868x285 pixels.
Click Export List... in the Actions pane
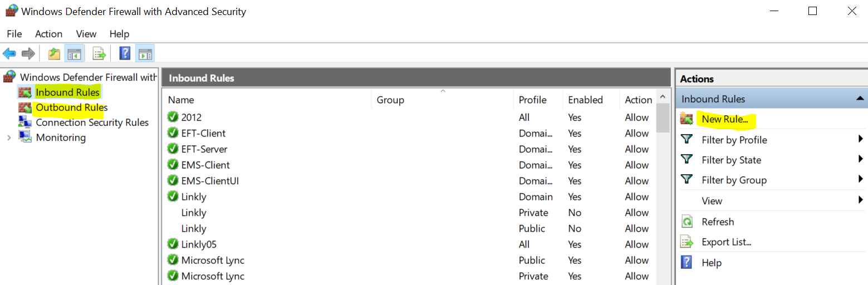tap(727, 242)
